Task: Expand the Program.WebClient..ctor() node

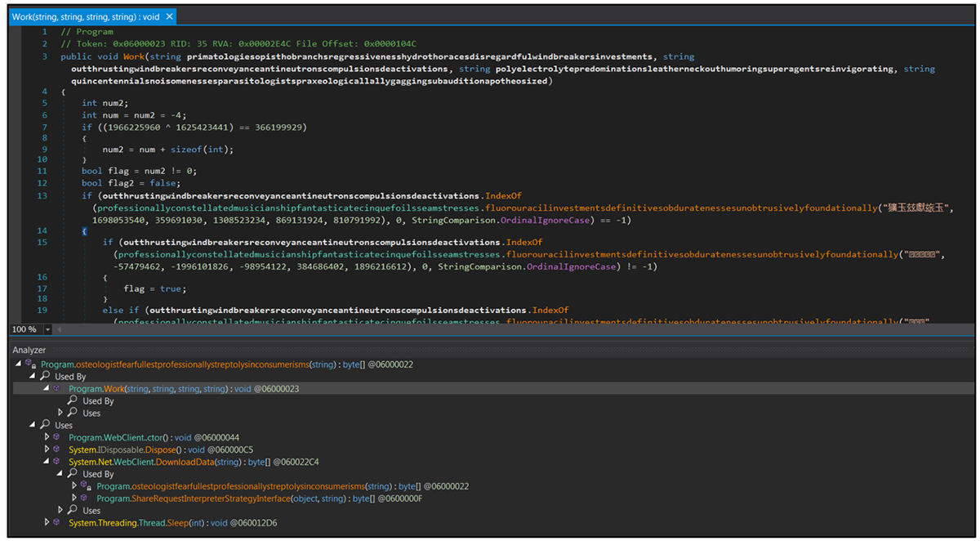Action: (47, 437)
